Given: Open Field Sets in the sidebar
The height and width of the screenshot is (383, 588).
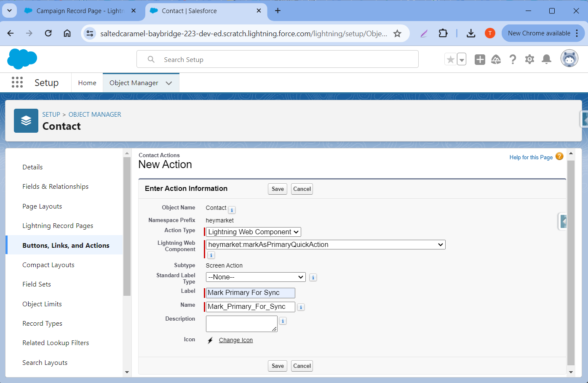Looking at the screenshot, I should pos(37,284).
